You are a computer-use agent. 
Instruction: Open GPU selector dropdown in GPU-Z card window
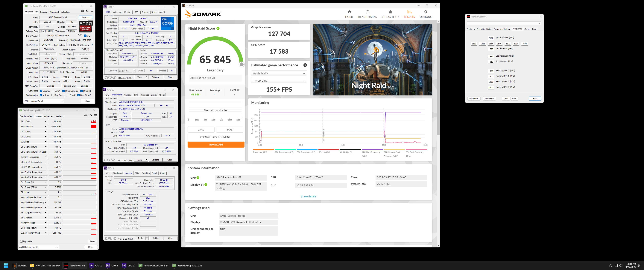click(44, 101)
